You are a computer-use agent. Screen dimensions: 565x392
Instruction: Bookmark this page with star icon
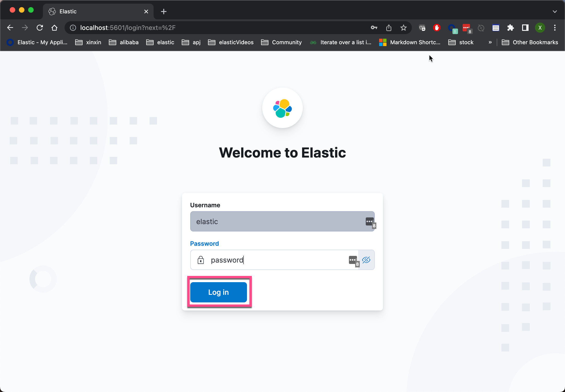tap(404, 28)
